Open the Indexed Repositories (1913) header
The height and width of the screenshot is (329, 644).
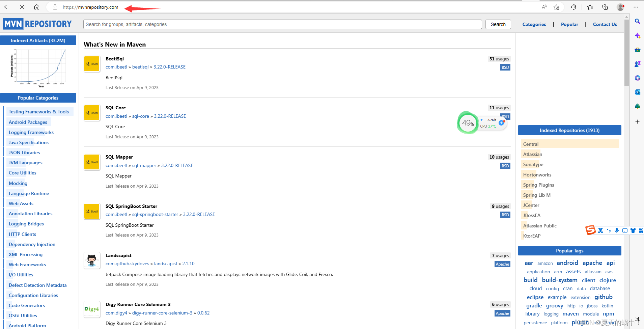coord(569,130)
